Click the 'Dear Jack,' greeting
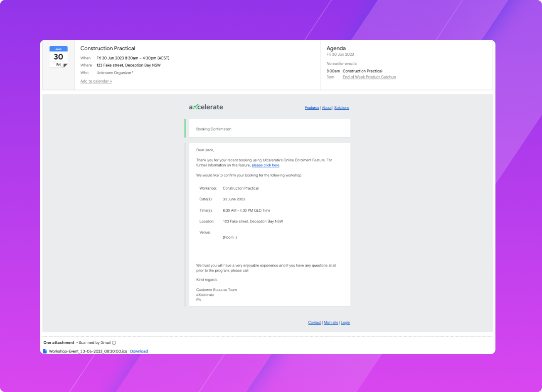The width and height of the screenshot is (542, 392). [205, 150]
